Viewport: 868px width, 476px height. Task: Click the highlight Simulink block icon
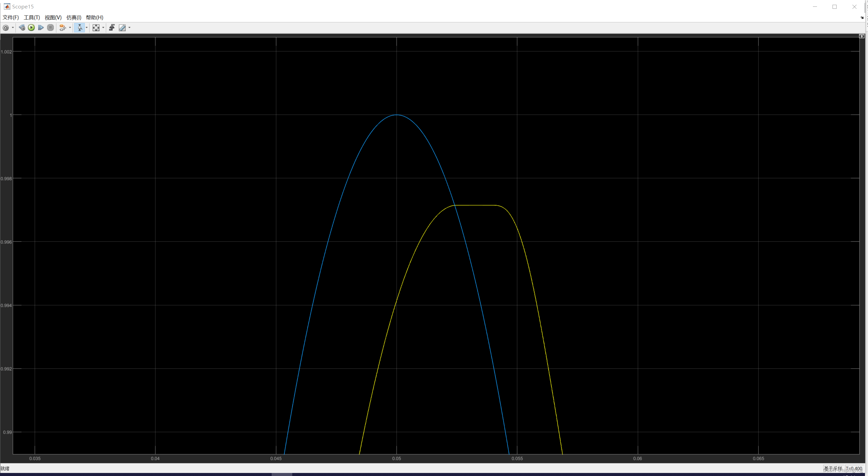click(x=63, y=28)
